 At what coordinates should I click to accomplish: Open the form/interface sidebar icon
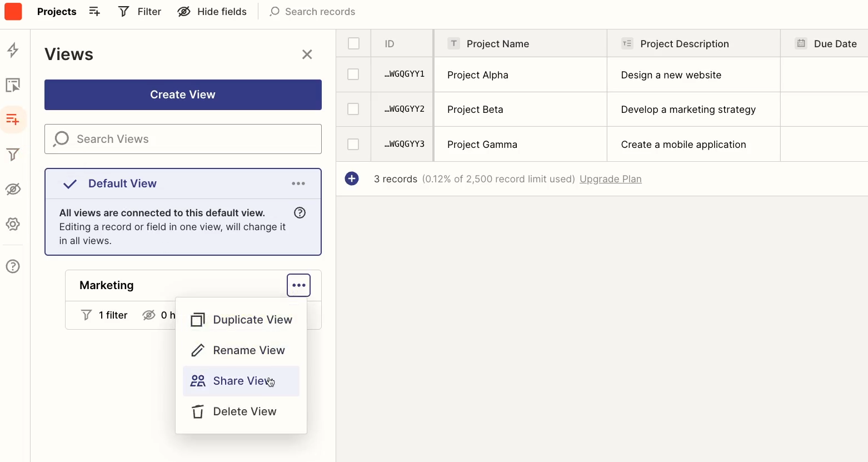(13, 85)
